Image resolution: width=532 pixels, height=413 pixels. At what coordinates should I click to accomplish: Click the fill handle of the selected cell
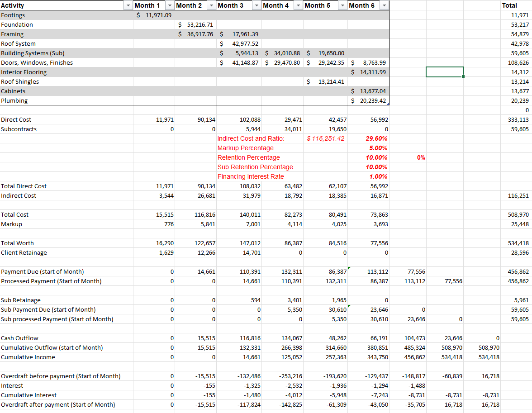point(463,77)
